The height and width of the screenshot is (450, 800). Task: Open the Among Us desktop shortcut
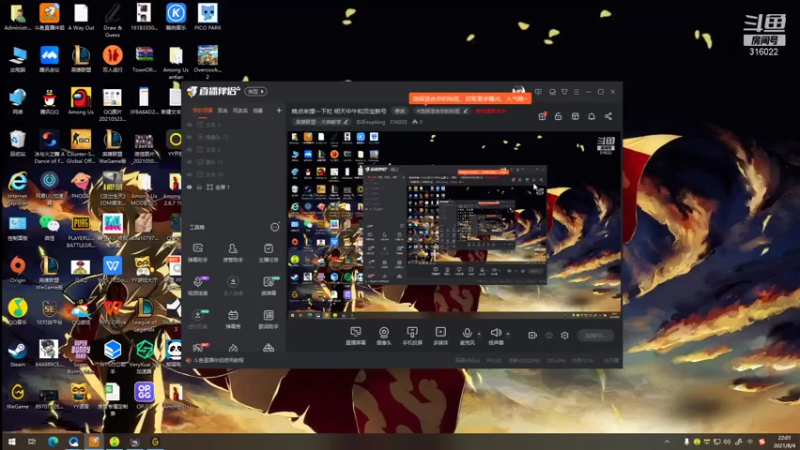point(81,101)
